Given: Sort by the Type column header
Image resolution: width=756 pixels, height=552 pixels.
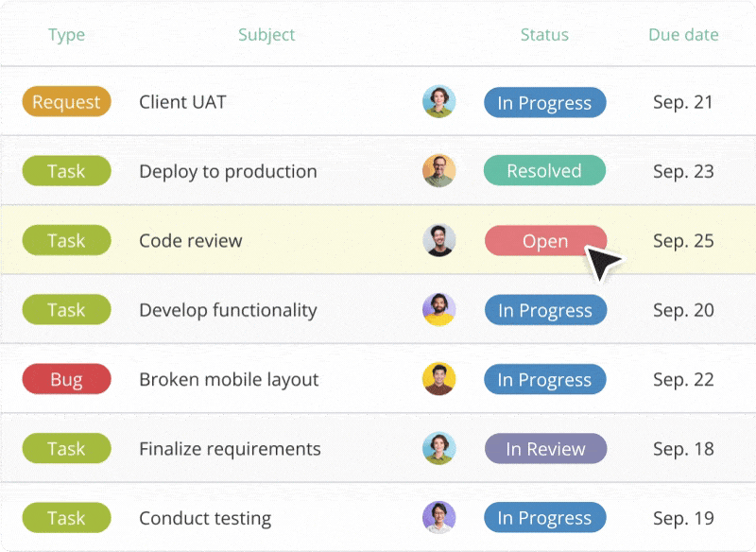Looking at the screenshot, I should (66, 35).
